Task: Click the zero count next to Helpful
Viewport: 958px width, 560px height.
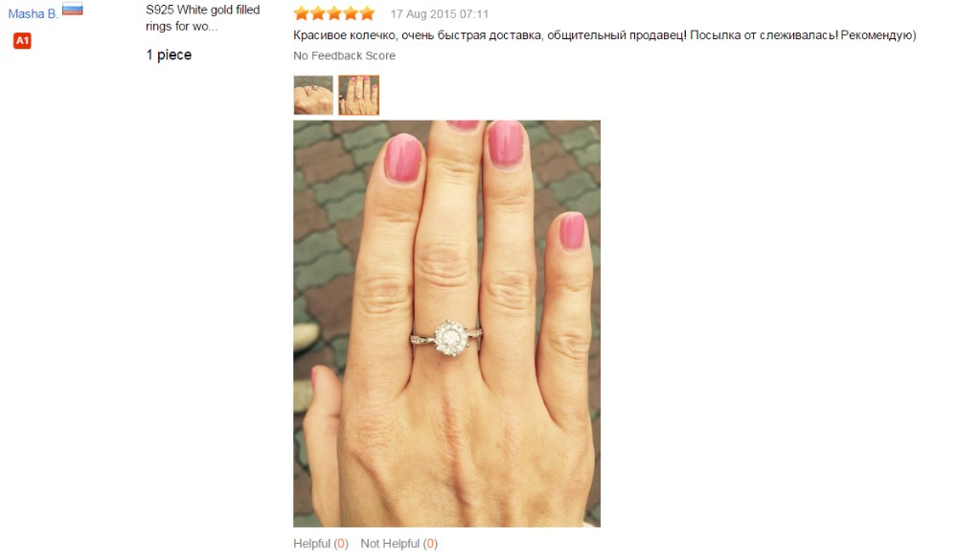Action: pyautogui.click(x=341, y=544)
